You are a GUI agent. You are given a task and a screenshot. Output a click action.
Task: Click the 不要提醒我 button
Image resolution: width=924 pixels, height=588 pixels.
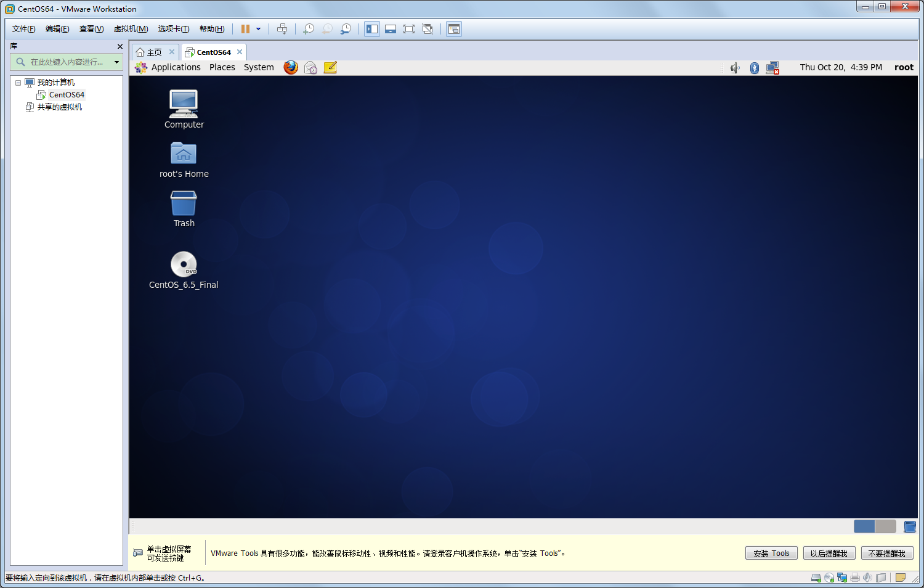(887, 553)
